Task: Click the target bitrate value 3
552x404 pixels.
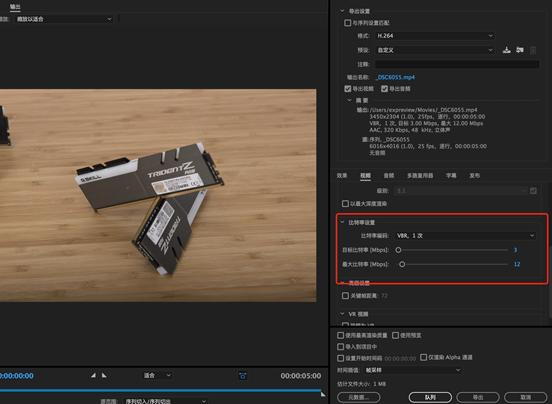Action: [515, 250]
